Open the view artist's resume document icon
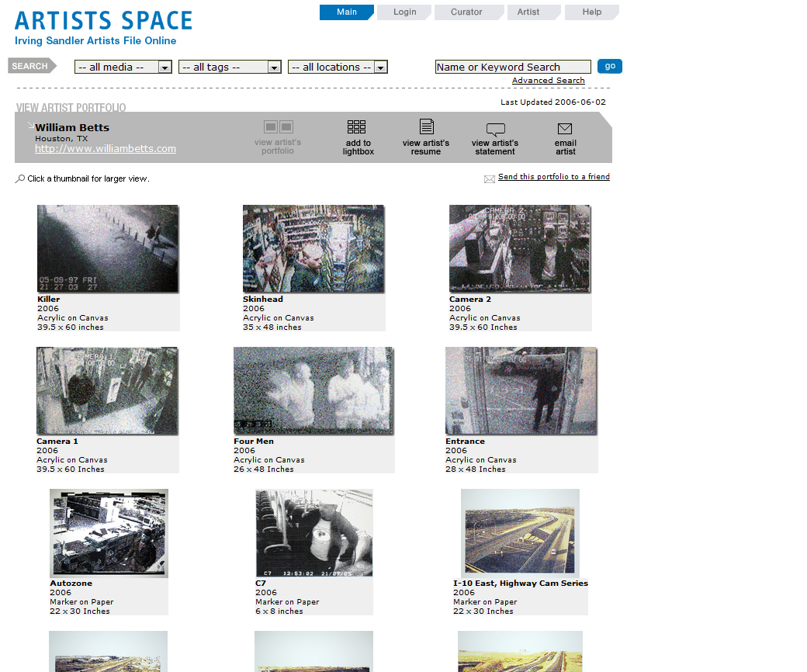807x672 pixels. pyautogui.click(x=426, y=127)
